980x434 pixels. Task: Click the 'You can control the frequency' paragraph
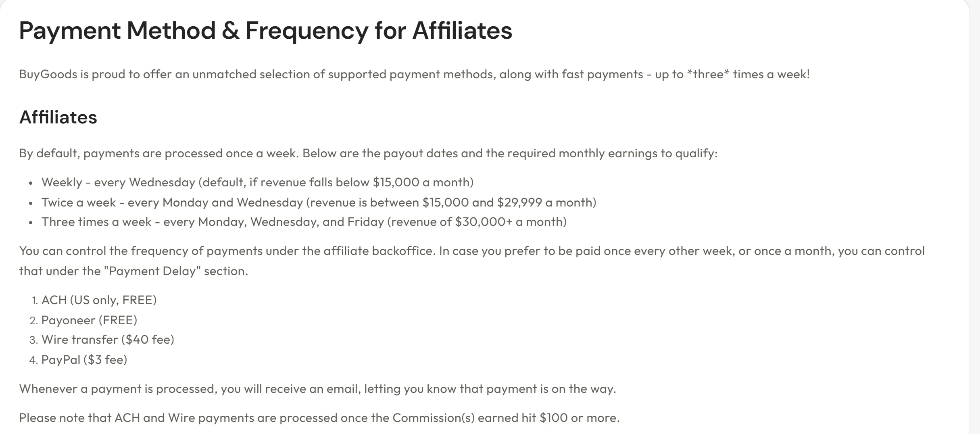tap(472, 261)
